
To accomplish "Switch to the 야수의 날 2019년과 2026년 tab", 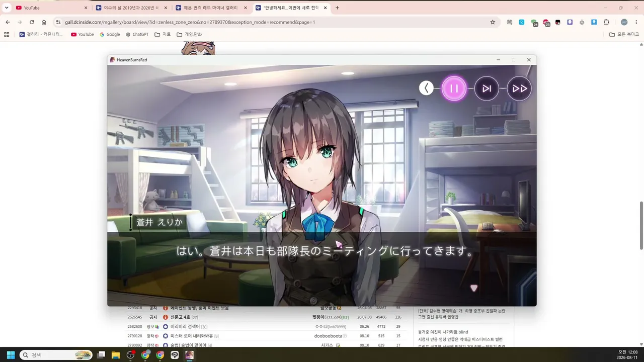I will (x=131, y=8).
